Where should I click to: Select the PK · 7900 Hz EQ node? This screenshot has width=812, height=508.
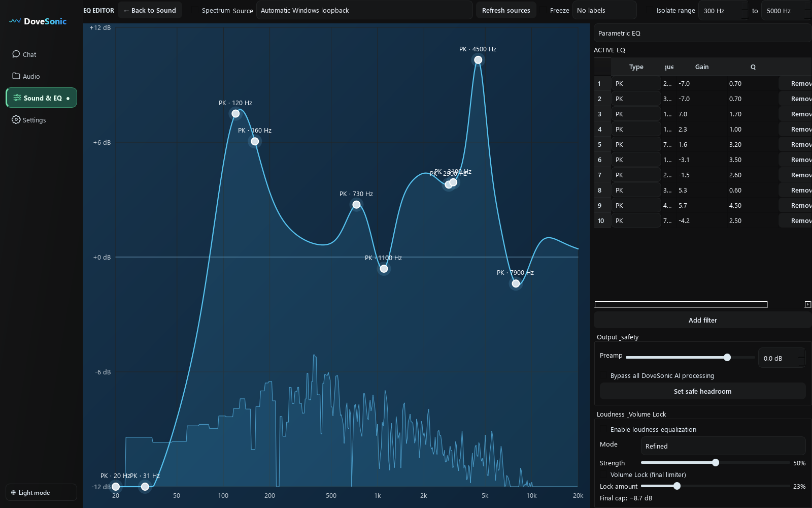pyautogui.click(x=516, y=283)
